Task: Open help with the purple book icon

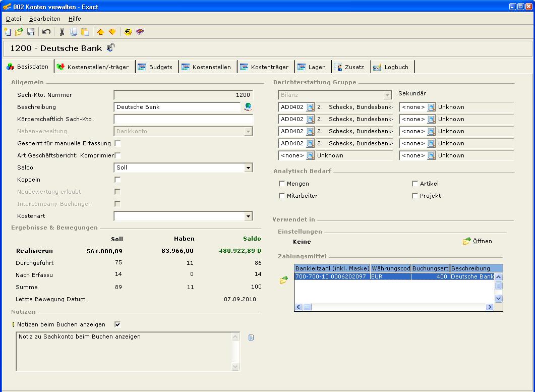Action: coord(140,32)
